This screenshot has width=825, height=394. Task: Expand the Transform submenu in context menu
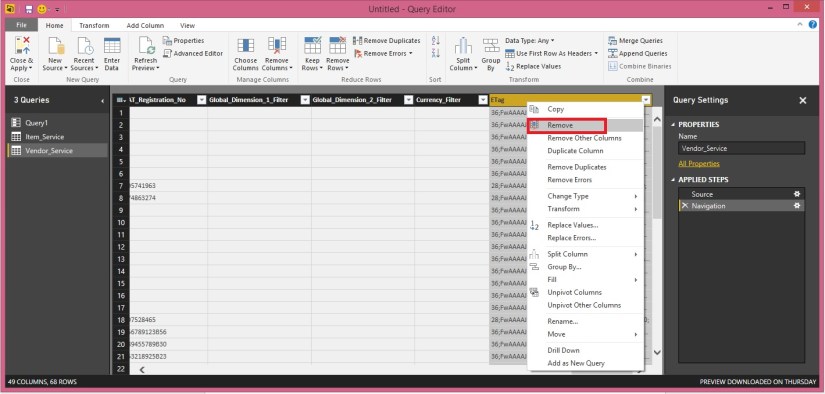pyautogui.click(x=585, y=209)
